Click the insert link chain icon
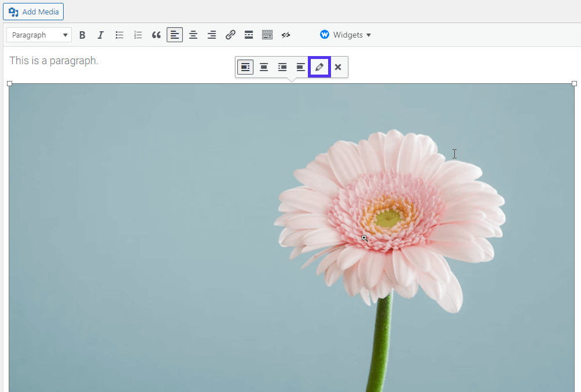This screenshot has width=581, height=392. point(230,35)
